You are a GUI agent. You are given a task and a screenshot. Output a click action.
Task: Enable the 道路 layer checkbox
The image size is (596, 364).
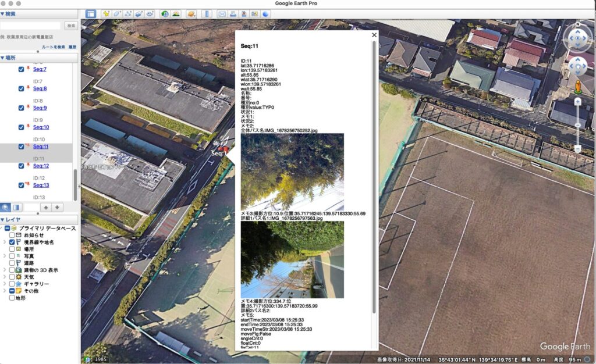click(x=12, y=263)
